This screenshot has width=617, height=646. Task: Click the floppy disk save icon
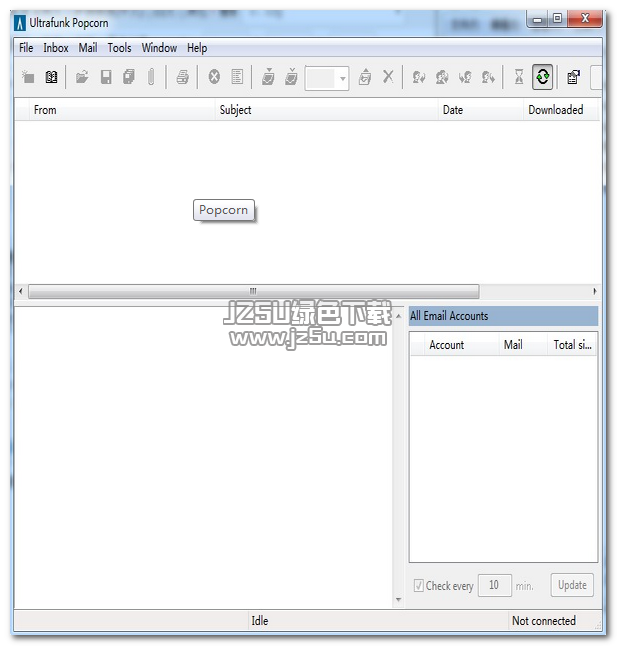106,77
